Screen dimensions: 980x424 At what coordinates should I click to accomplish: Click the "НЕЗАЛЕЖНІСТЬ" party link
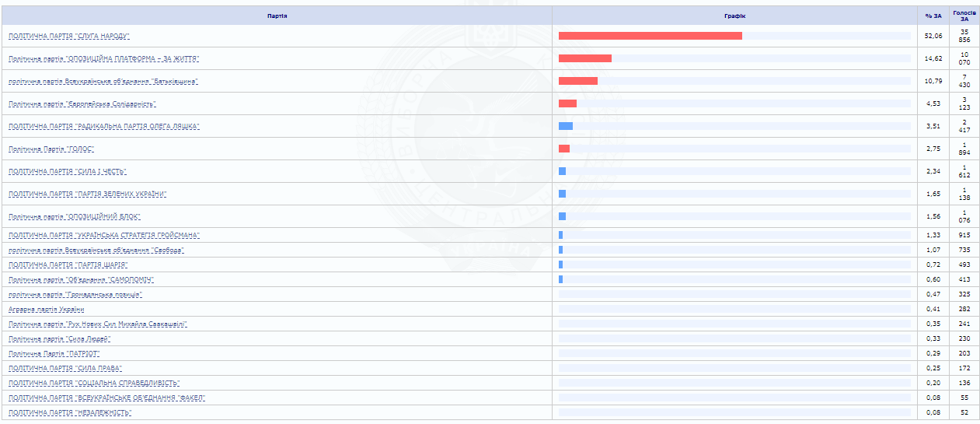pyautogui.click(x=69, y=413)
